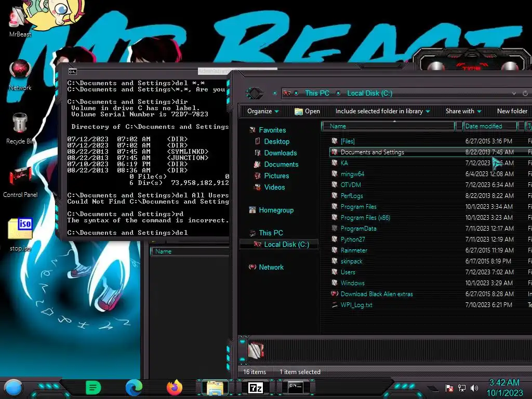
Task: Select the KA folder
Action: pos(344,163)
